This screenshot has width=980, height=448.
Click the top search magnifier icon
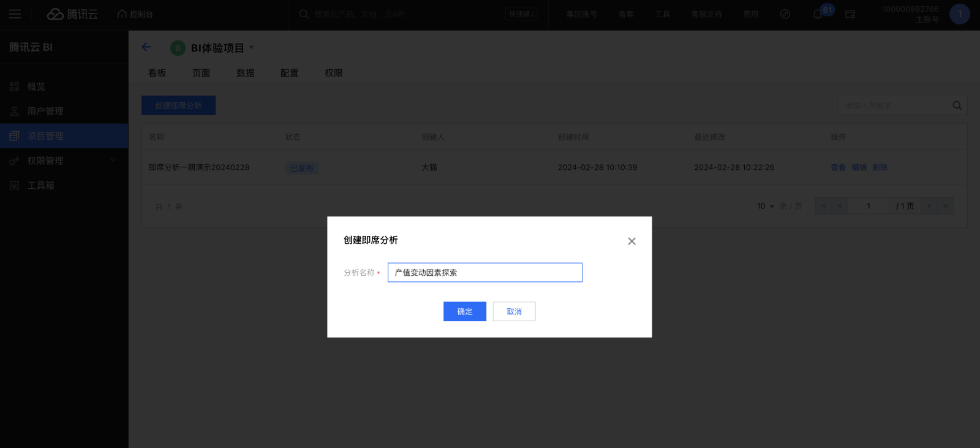coord(304,14)
